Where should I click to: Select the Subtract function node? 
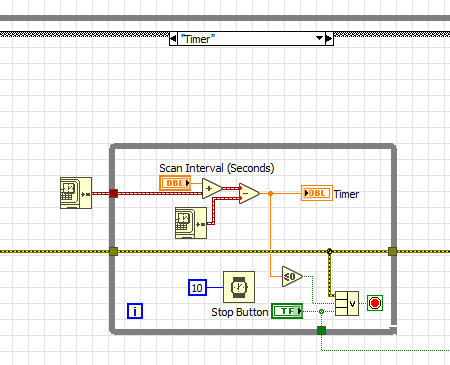pyautogui.click(x=249, y=193)
